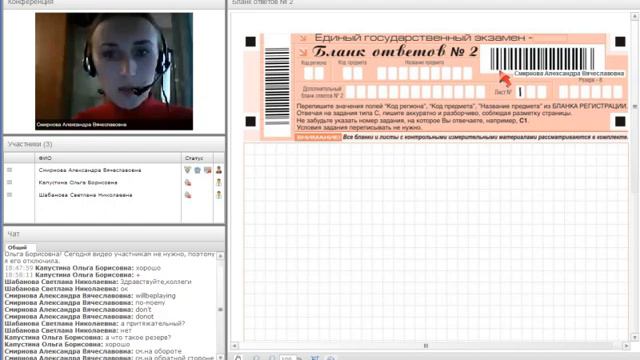Viewport: 640px width, 360px height.
Task: Click the document vertical scrollbar thumb
Action: coord(635,107)
